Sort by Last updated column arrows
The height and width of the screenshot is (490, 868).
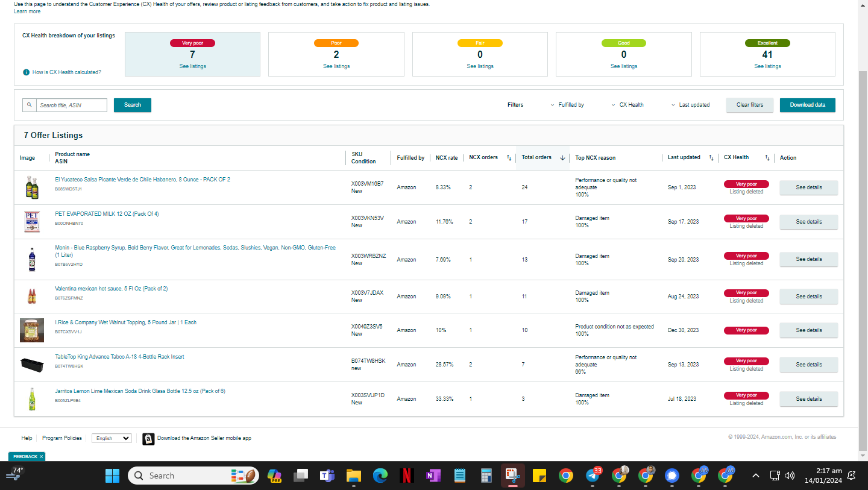coord(711,158)
